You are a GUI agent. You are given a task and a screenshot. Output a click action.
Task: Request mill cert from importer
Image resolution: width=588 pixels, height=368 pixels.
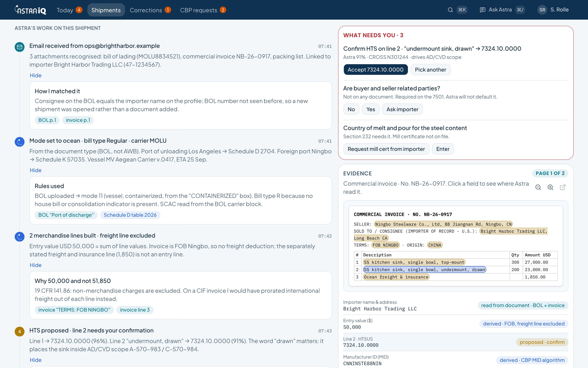(x=386, y=149)
